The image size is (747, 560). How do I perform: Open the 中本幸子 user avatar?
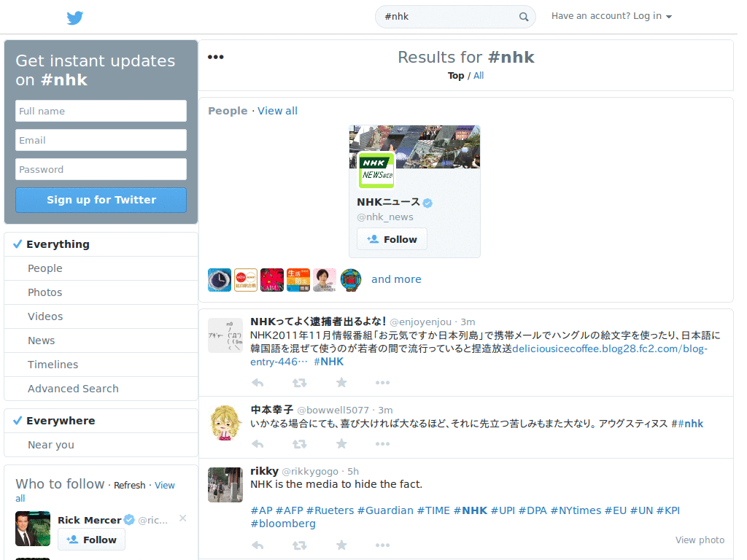tap(225, 423)
